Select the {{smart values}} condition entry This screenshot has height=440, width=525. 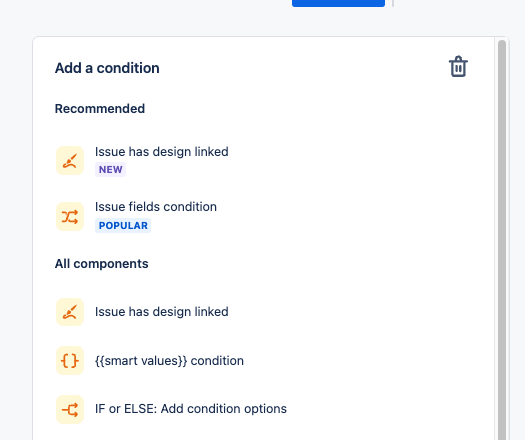[169, 361]
